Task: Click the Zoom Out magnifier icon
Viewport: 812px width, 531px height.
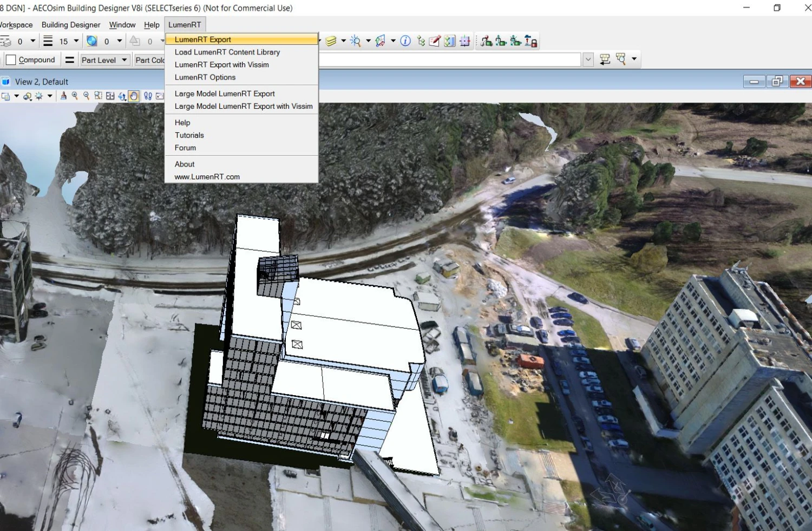Action: tap(87, 96)
